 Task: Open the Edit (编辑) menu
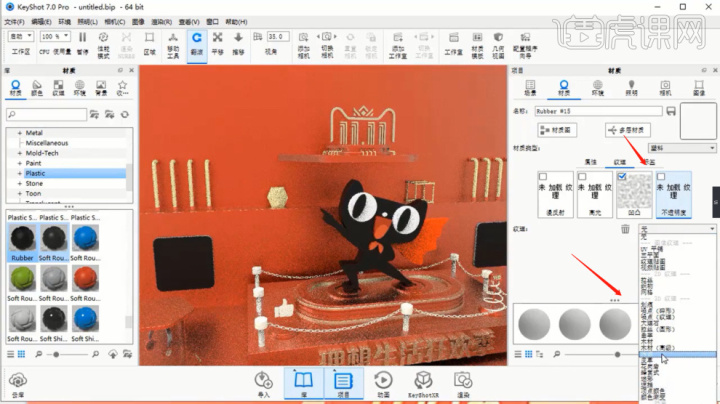coord(41,22)
